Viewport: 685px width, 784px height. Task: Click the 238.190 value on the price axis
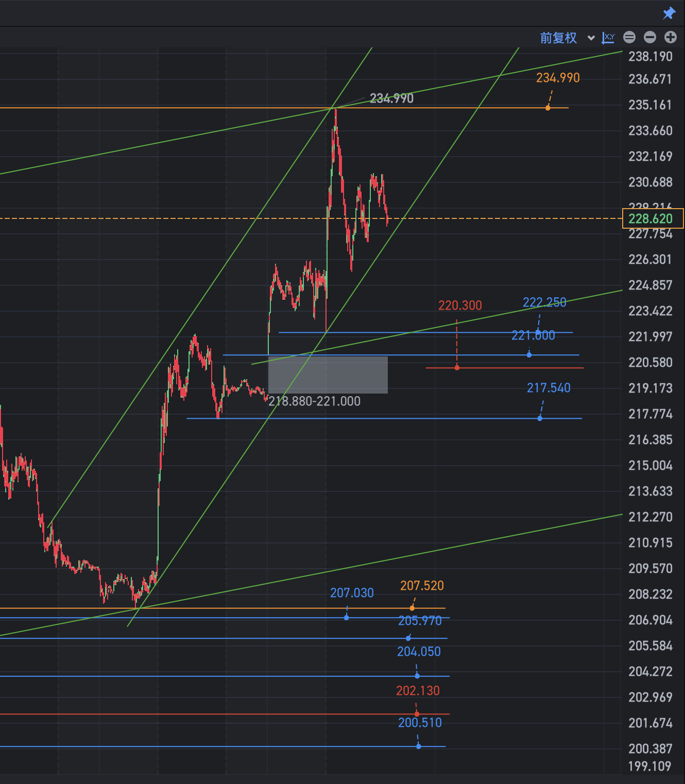pos(650,57)
